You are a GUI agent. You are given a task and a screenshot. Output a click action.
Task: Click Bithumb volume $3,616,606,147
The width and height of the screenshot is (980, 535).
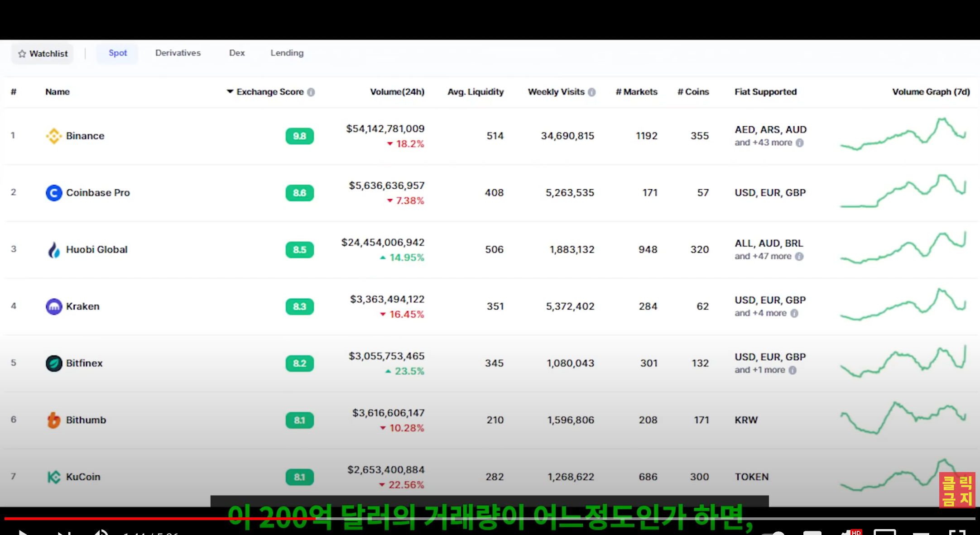[389, 413]
